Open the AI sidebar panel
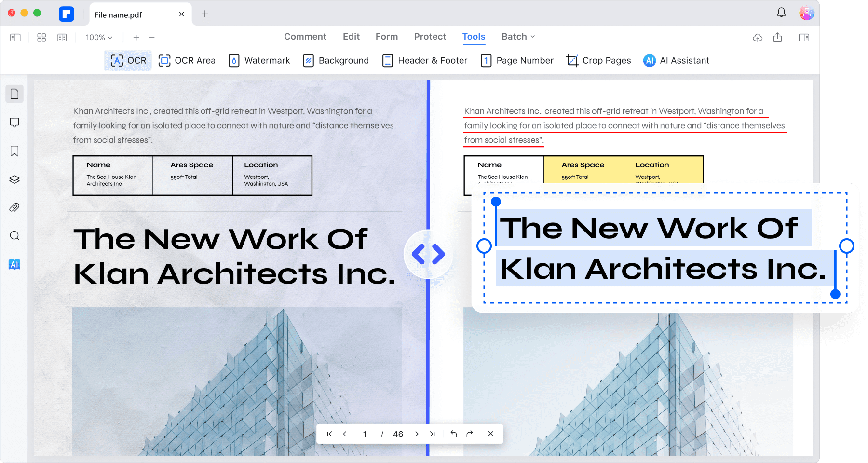Screen dimensions: 868x463 pyautogui.click(x=14, y=264)
